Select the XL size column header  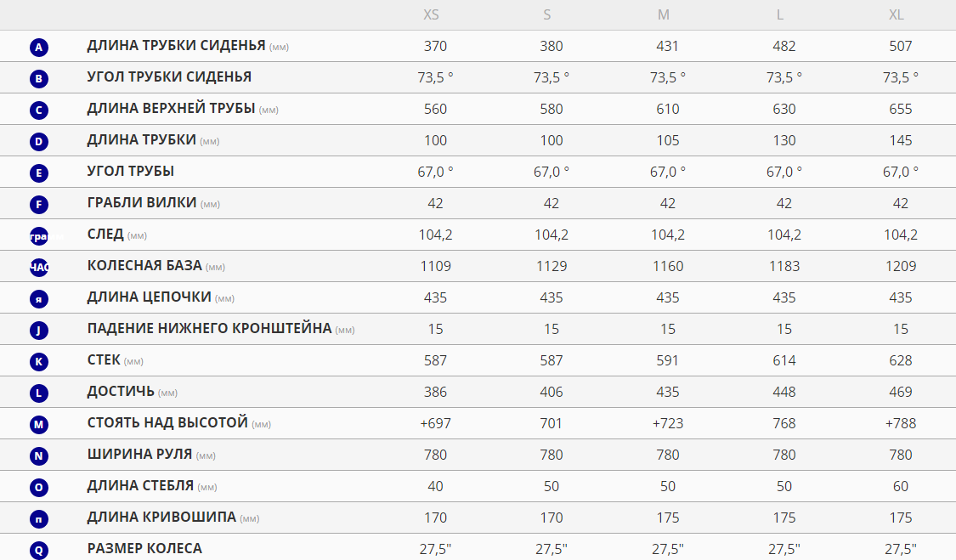pyautogui.click(x=897, y=14)
